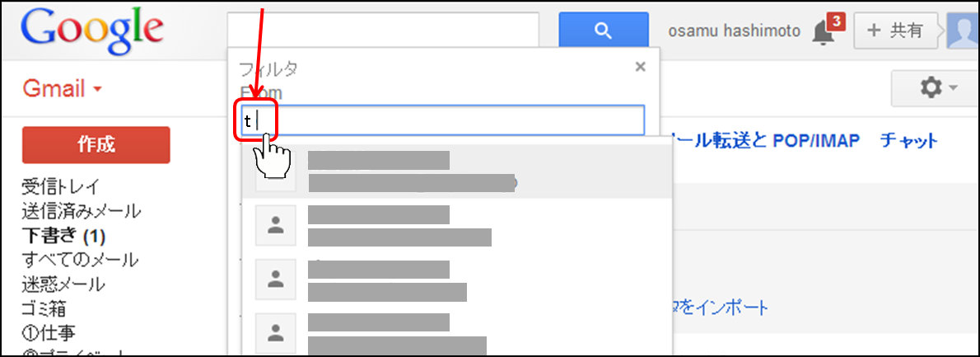Open the notifications bell
The width and height of the screenshot is (980, 357).
tap(824, 31)
